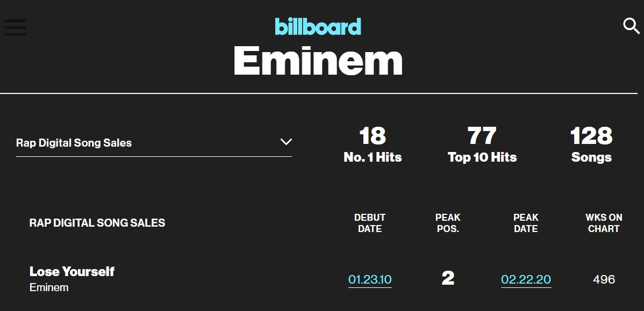This screenshot has width=644, height=311.
Task: Click the large Eminem page heading
Action: [318, 61]
